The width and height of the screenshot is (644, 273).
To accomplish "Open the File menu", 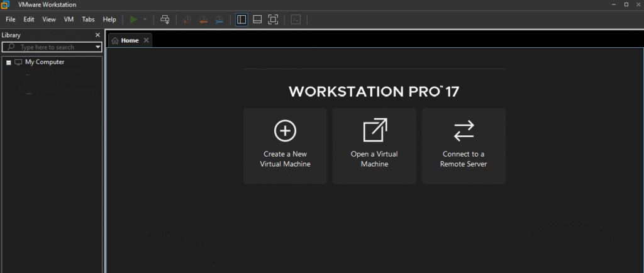I will (11, 19).
